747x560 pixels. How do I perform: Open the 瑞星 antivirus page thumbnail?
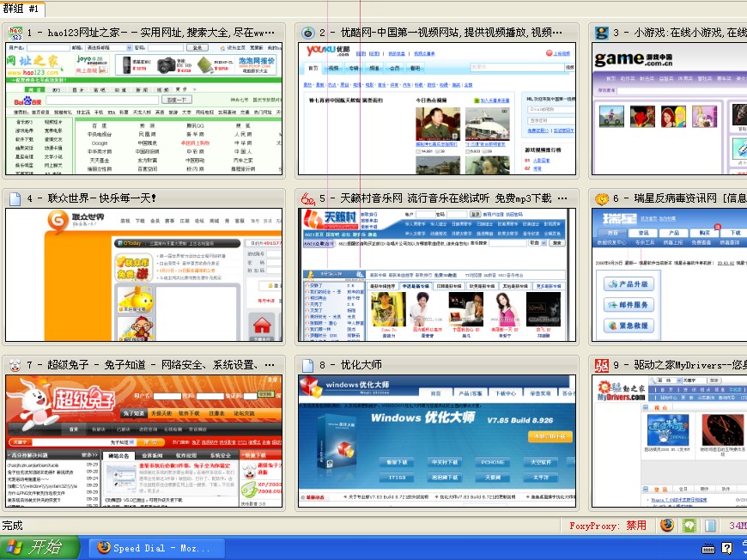click(670, 275)
